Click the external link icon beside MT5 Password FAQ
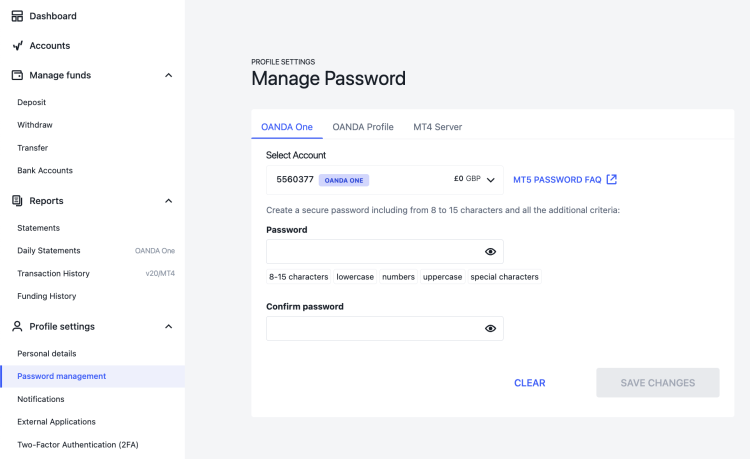The width and height of the screenshot is (750, 459). (x=611, y=179)
